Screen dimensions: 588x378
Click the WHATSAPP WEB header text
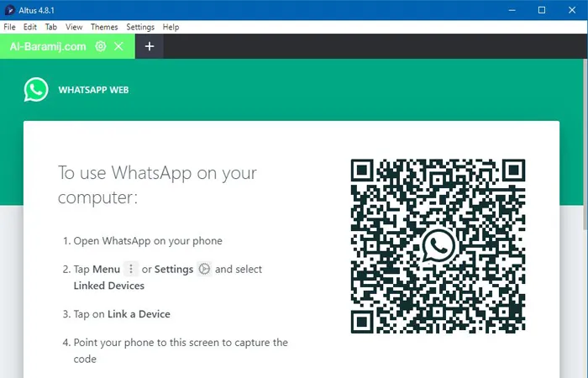point(93,90)
